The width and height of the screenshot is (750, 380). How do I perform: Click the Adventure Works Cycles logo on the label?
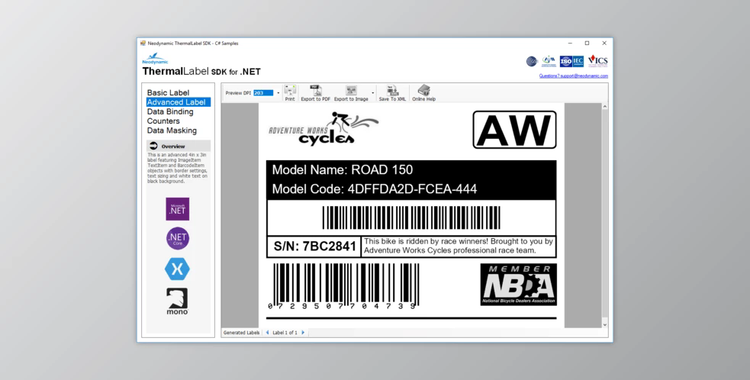tap(323, 128)
